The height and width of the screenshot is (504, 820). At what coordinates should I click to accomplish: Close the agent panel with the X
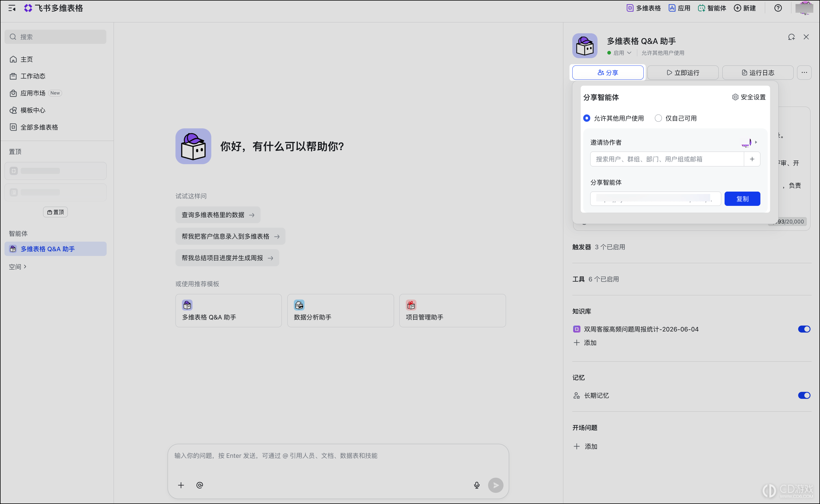click(x=806, y=37)
